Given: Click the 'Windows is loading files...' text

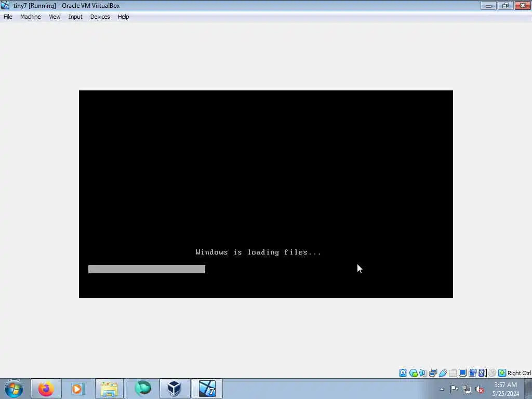Looking at the screenshot, I should pos(258,252).
